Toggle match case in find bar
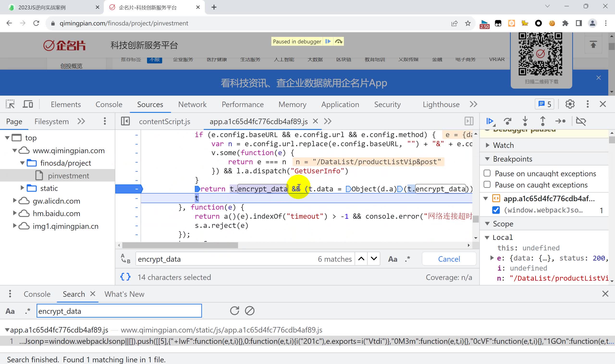Viewport: 615px width, 364px height. pos(393,259)
